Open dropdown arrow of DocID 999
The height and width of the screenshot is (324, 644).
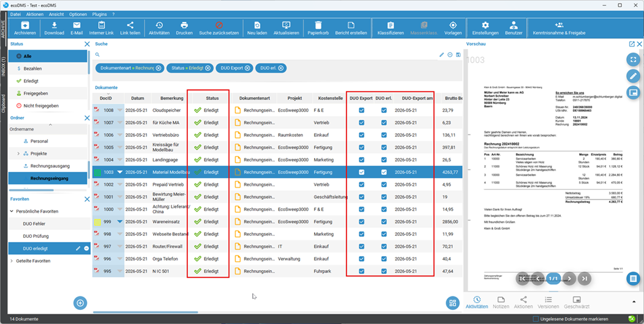point(120,221)
